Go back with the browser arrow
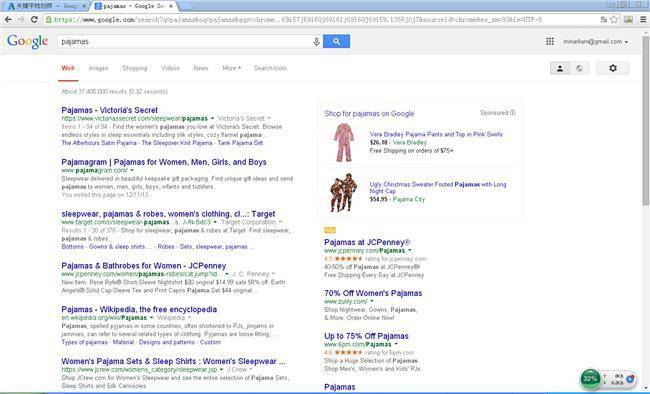Screen dimensions: 650x394 click(8, 19)
